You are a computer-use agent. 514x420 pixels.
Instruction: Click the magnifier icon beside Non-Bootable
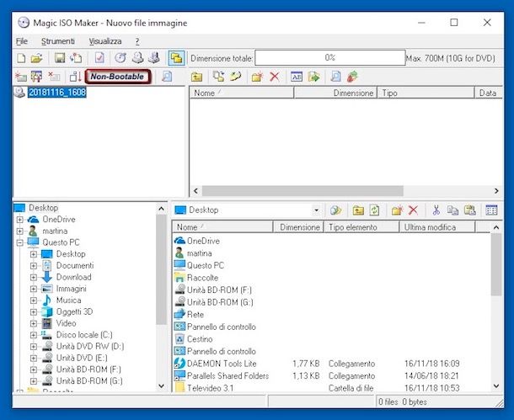point(167,77)
